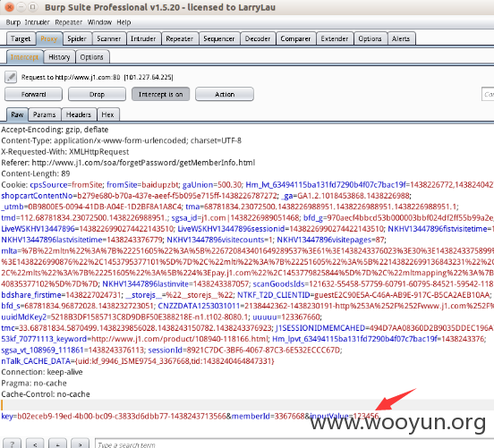Click the 'Cache-Control: no-cache' line
The width and height of the screenshot is (494, 448).
tap(46, 394)
